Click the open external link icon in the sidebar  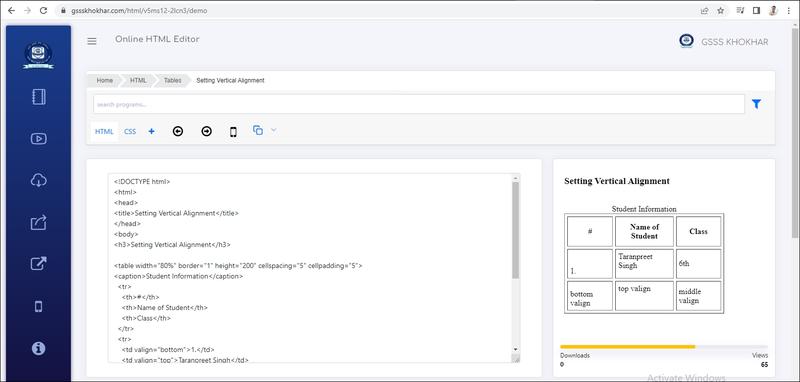point(39,264)
